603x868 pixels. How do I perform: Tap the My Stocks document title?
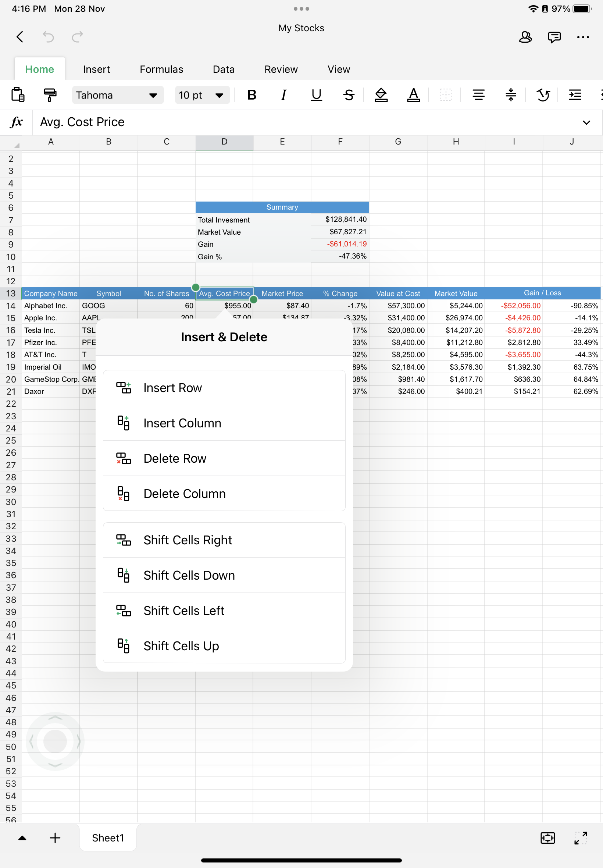301,28
